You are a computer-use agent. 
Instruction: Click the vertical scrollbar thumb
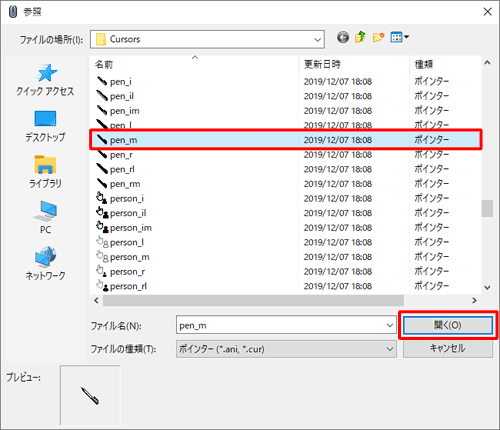click(x=487, y=208)
